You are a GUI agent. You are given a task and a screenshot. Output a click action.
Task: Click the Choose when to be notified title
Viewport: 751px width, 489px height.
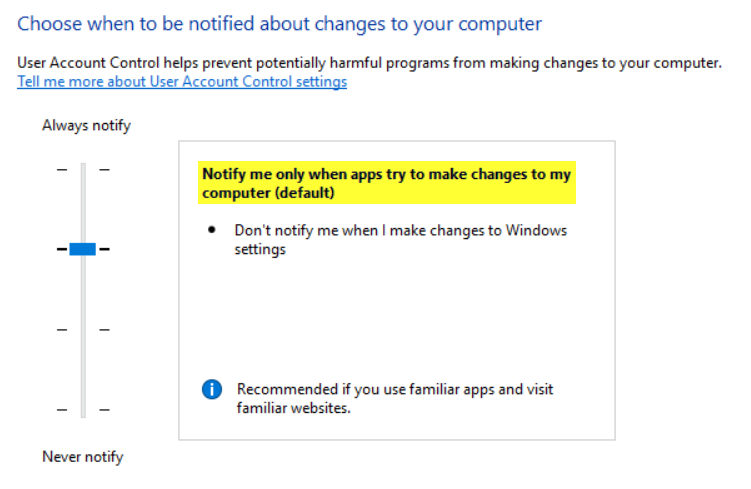pyautogui.click(x=280, y=23)
